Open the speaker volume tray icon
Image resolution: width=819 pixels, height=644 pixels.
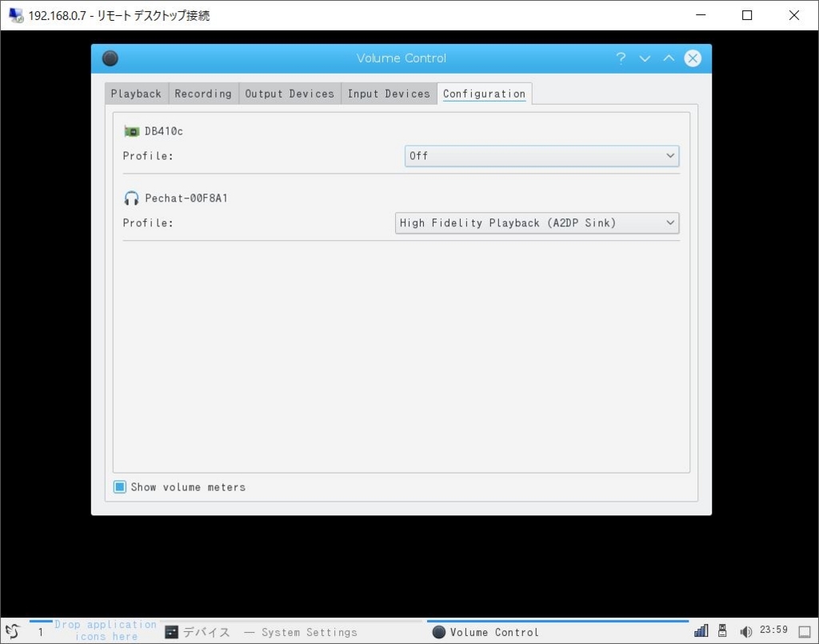coord(745,632)
